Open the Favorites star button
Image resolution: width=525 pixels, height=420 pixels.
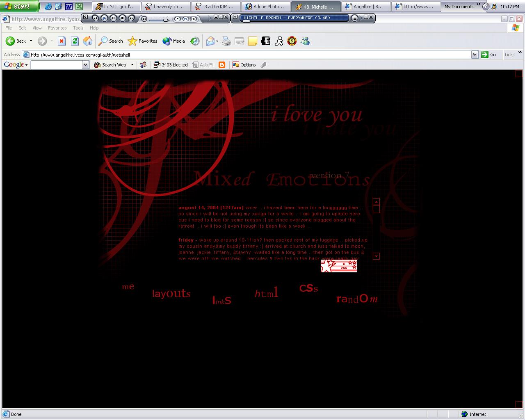coord(142,41)
